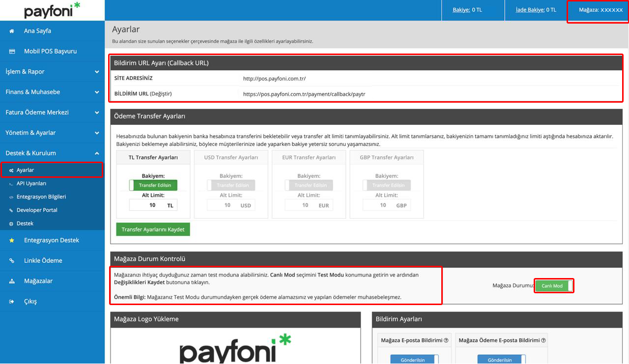The width and height of the screenshot is (629, 364).
Task: Click the TL Transfer Ayarları panel heading
Action: pyautogui.click(x=153, y=158)
